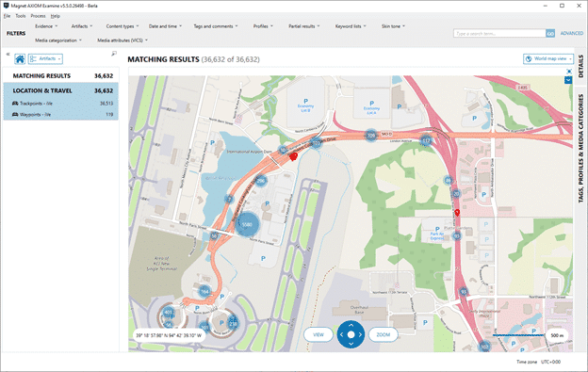Click the search term input field
The image size is (588, 372).
(499, 33)
